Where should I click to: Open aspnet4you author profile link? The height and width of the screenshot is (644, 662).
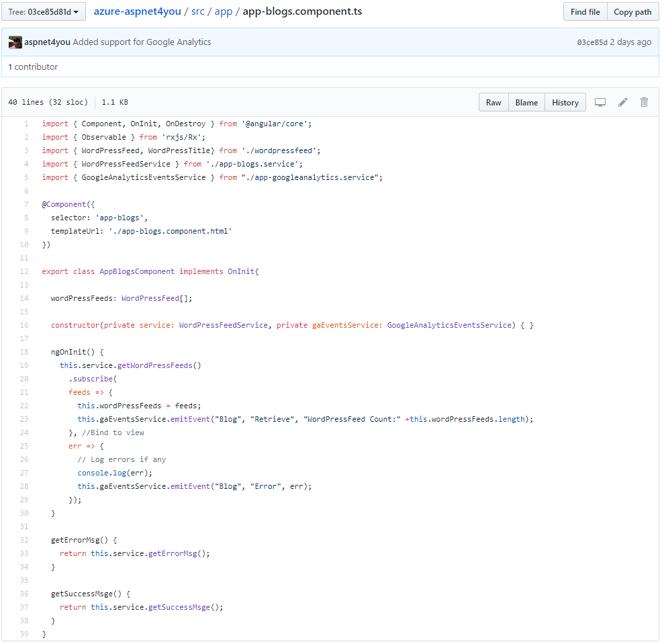[47, 42]
